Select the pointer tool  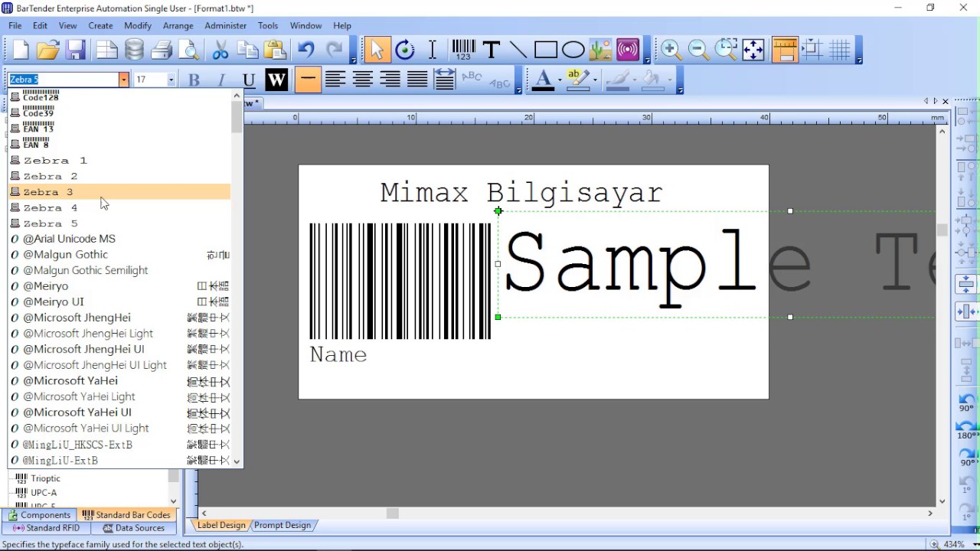tap(376, 51)
